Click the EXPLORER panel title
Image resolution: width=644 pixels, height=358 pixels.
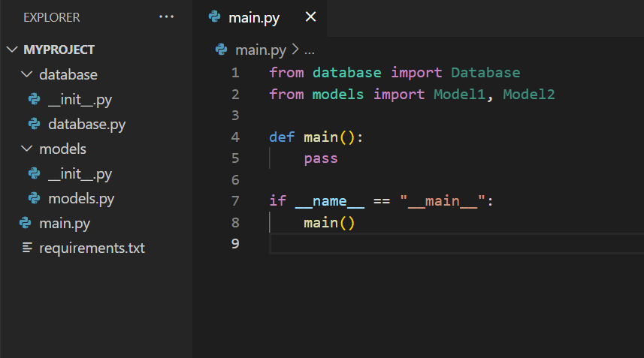click(x=52, y=17)
